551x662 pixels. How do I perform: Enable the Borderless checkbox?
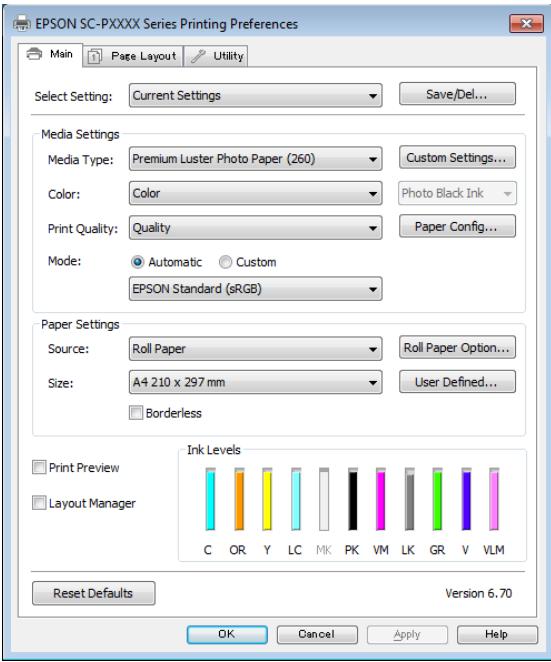pos(136,412)
